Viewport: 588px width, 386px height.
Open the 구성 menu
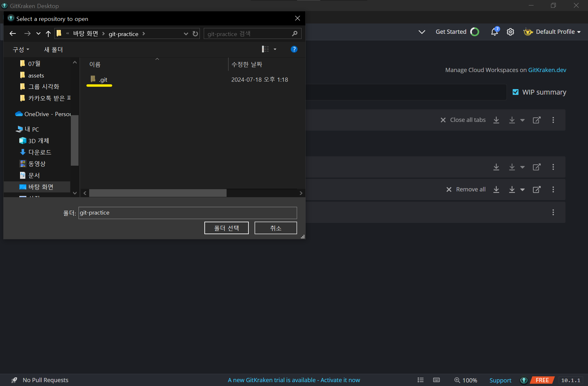tap(21, 50)
